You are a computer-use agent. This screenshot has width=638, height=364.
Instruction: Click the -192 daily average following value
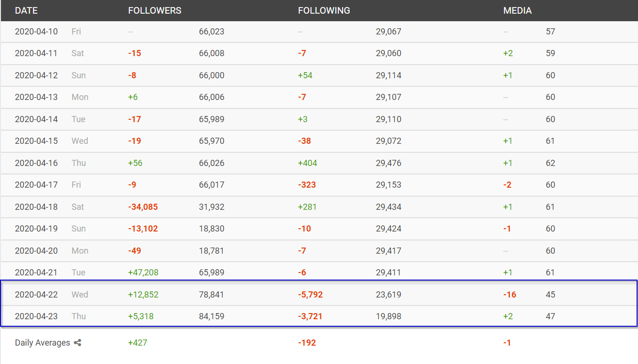[x=307, y=343]
